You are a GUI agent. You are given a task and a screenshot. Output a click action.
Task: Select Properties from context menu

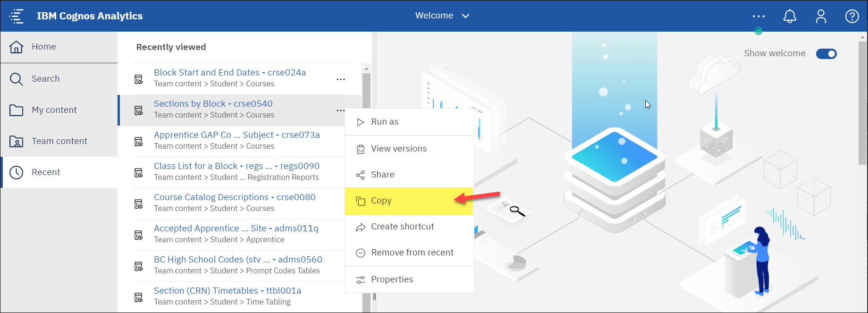point(409,279)
